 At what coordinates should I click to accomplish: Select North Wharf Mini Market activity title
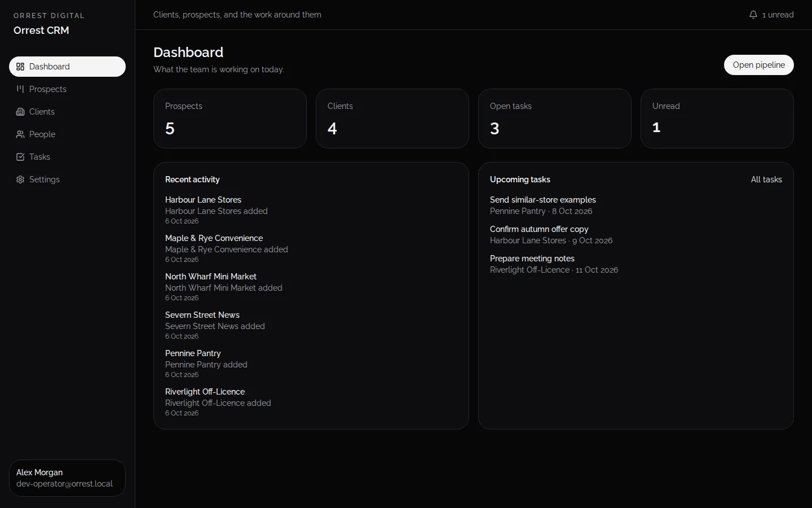211,277
